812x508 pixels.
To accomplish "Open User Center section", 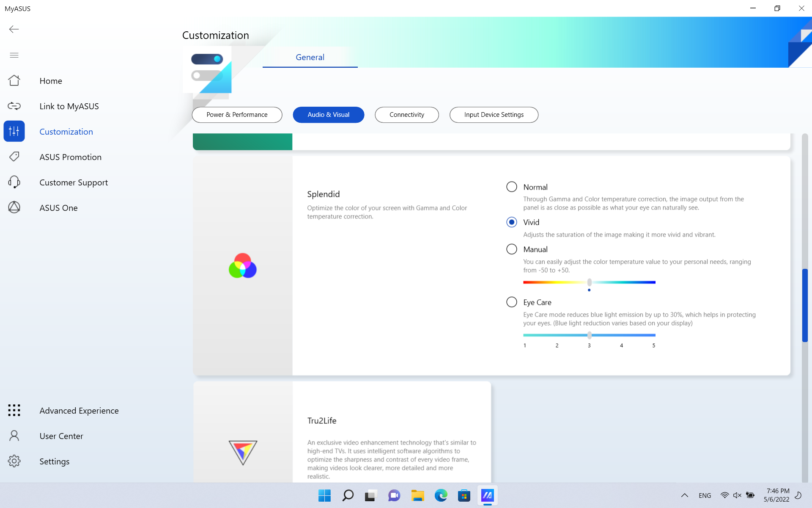I will pos(61,436).
